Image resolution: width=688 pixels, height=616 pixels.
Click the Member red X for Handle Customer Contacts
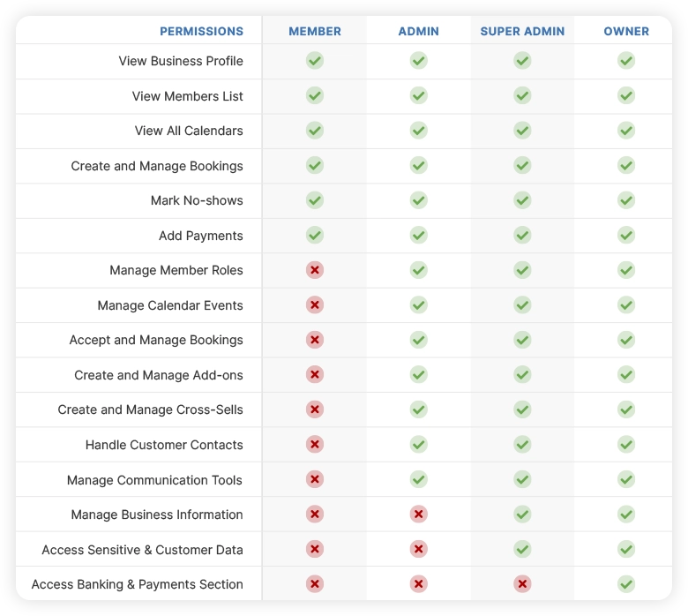(315, 444)
